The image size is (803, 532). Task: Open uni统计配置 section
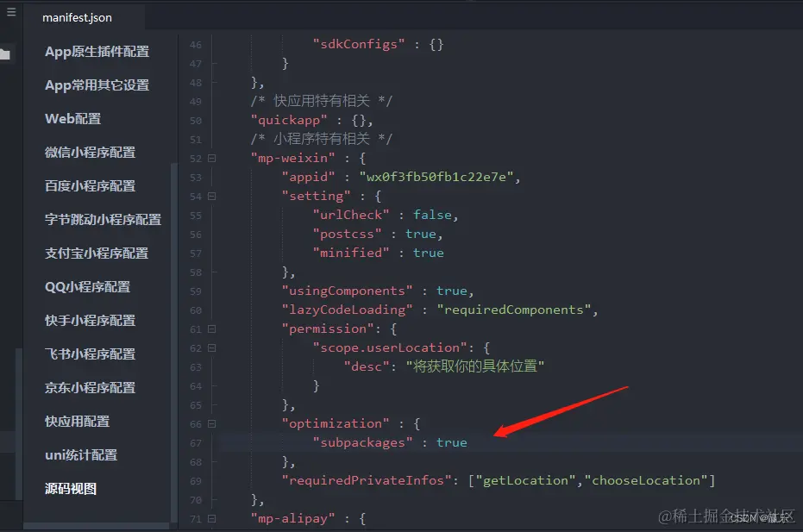pos(81,455)
